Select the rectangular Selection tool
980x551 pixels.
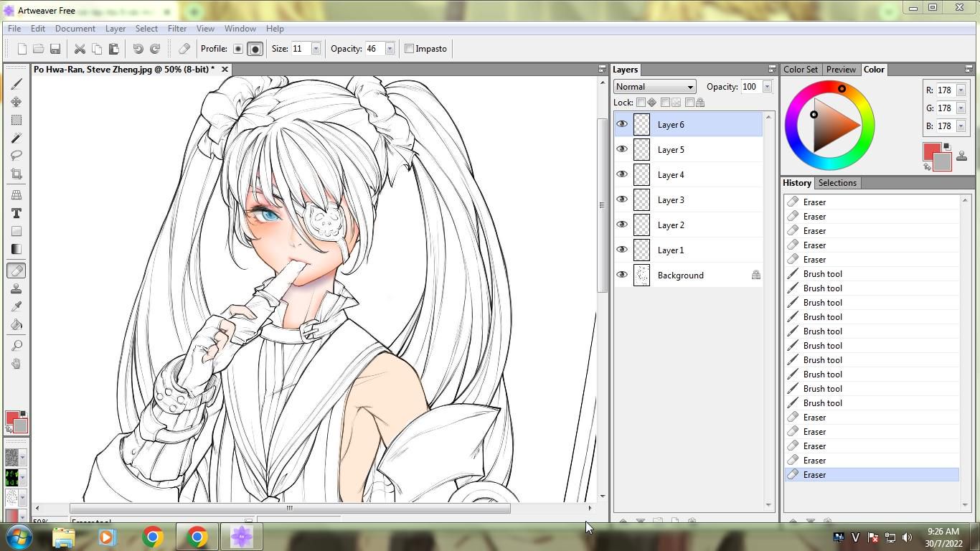tap(17, 120)
